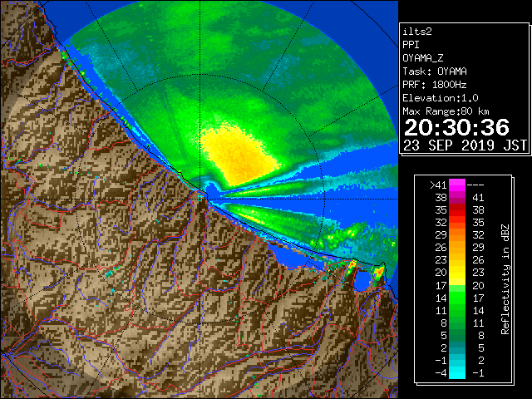Screen dimensions: 532x399
Task: Click the 'Reflectivity in dBZ' legend title
Action: [x=505, y=279]
